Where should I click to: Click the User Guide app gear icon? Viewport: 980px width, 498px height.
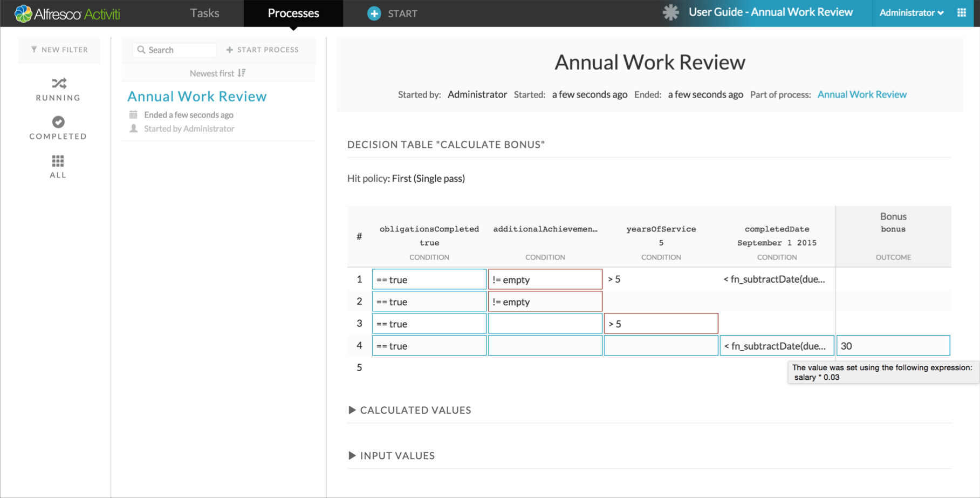coord(670,12)
